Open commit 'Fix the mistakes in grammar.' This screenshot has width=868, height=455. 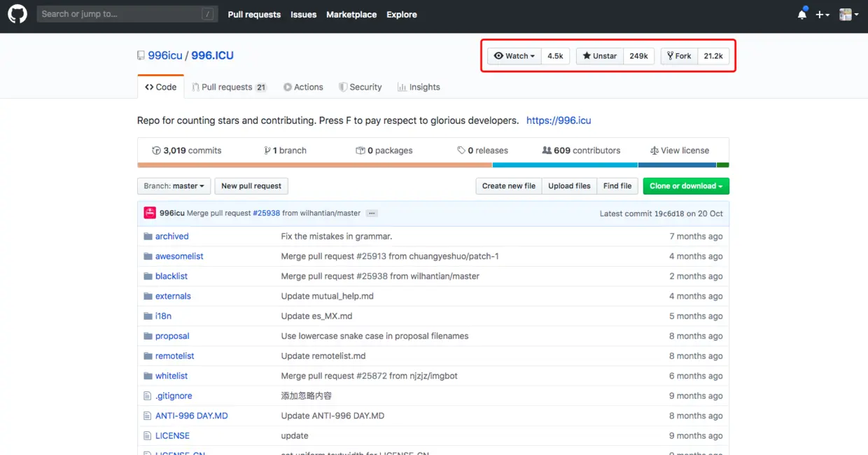337,237
